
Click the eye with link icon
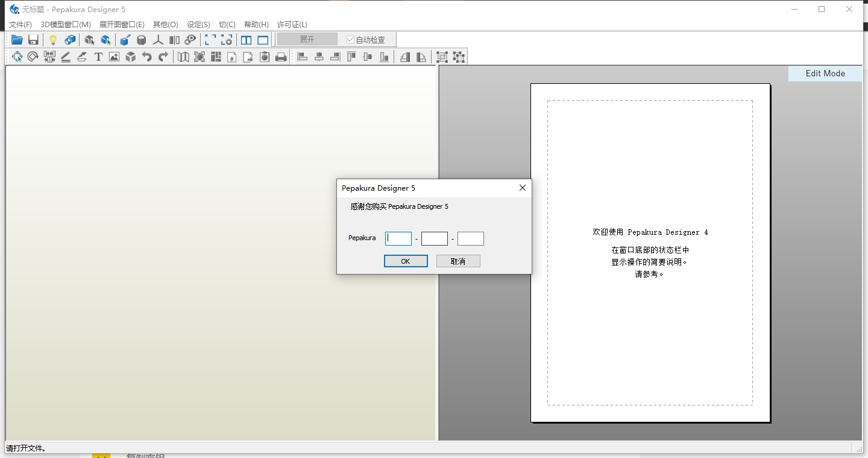coord(190,40)
